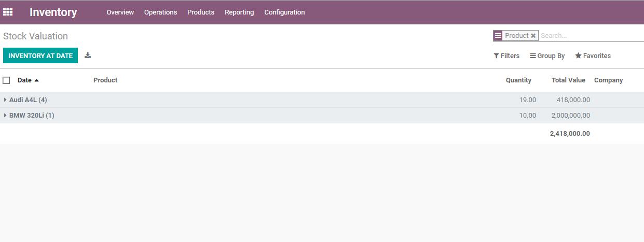Image resolution: width=644 pixels, height=242 pixels.
Task: Download the stock valuation export icon
Action: (x=88, y=55)
